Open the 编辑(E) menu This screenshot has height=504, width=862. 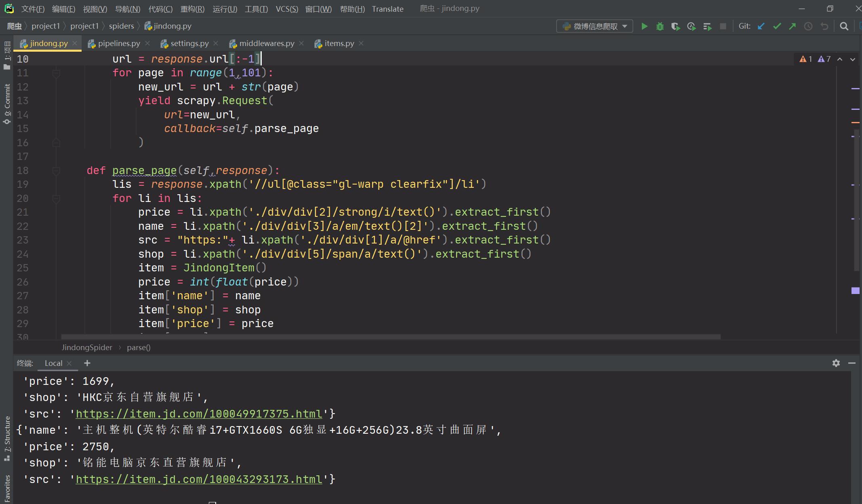coord(63,9)
